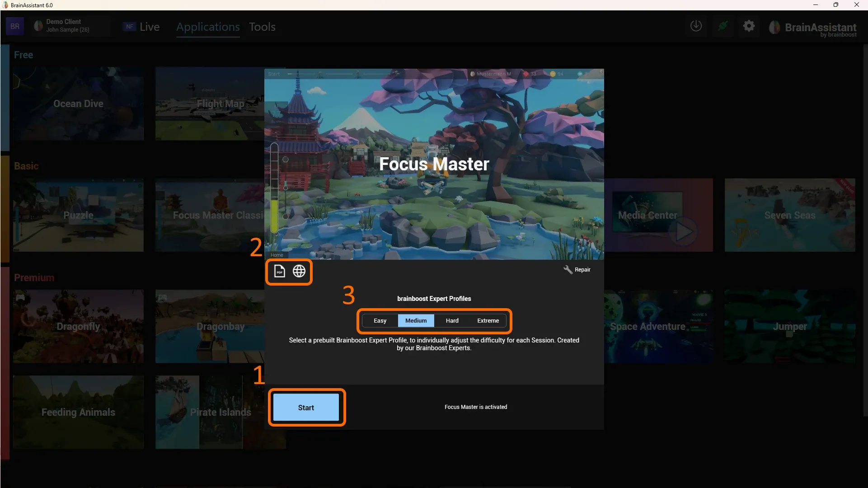Open the globe web link icon
Viewport: 868px width, 488px height.
tap(299, 271)
